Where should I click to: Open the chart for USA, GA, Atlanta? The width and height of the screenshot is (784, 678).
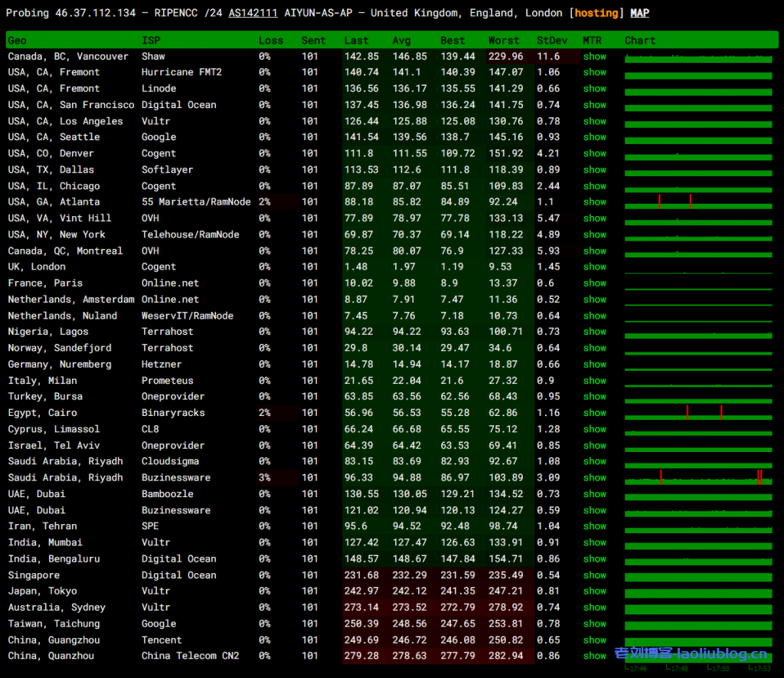coord(697,202)
